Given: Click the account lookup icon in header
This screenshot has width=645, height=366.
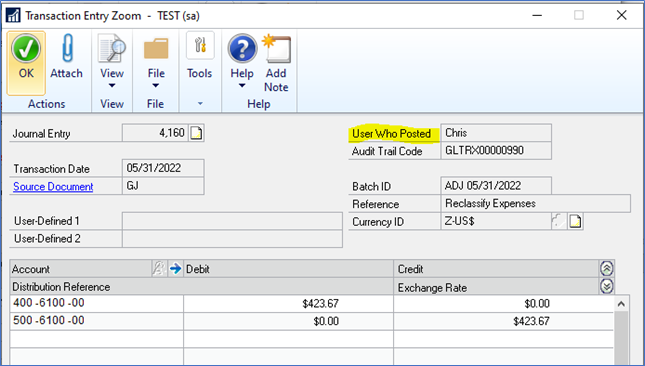Looking at the screenshot, I should click(x=159, y=269).
